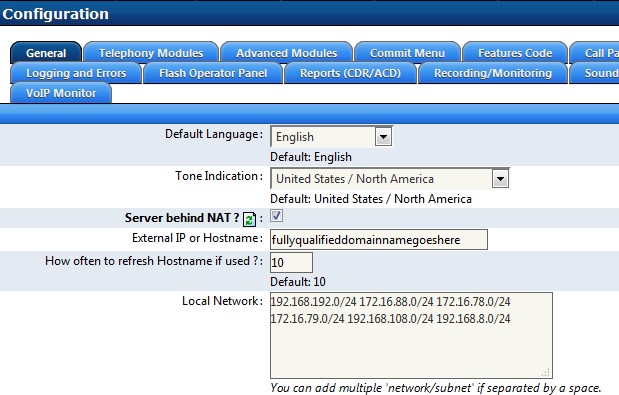Select the Features Code tab
This screenshot has width=619, height=395.
point(515,53)
